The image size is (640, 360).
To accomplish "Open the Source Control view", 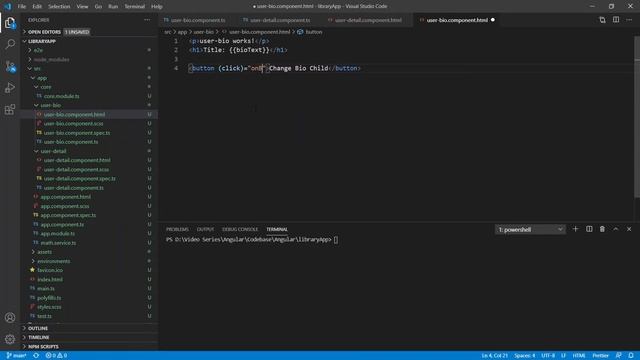I will [x=10, y=66].
